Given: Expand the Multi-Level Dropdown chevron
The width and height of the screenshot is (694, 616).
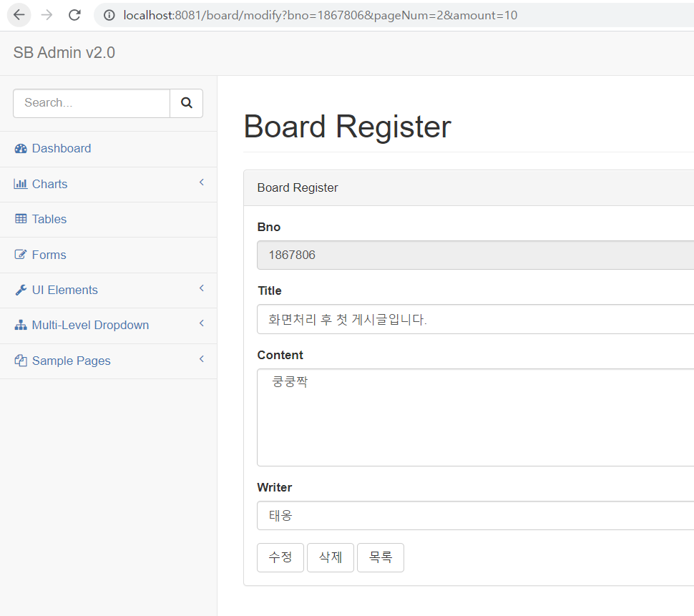Looking at the screenshot, I should coord(201,323).
